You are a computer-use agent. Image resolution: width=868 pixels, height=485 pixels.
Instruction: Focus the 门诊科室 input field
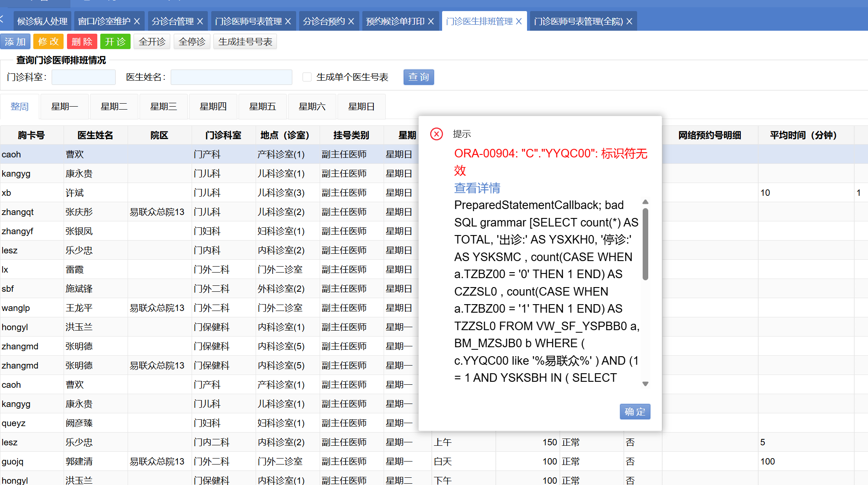[84, 77]
